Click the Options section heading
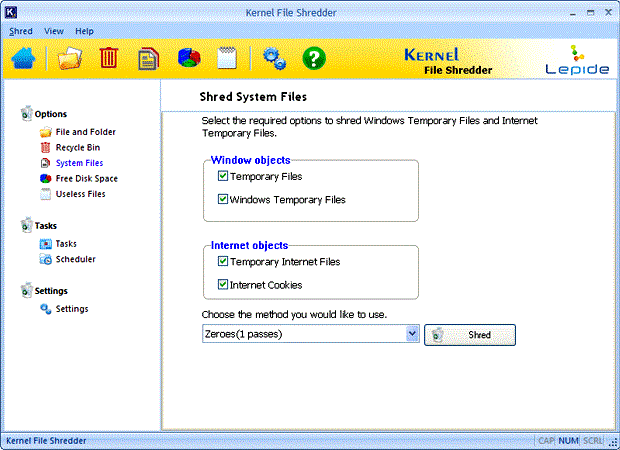This screenshot has height=450, width=620. 51,114
